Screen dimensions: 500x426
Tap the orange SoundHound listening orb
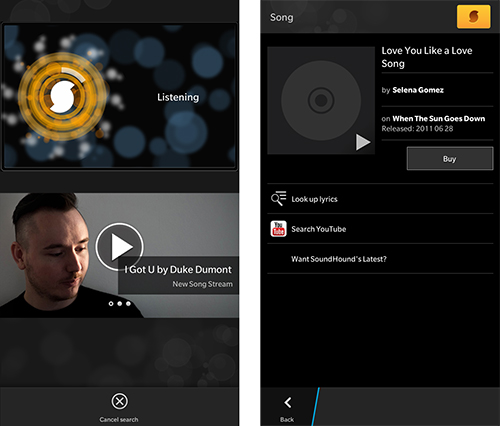click(x=62, y=97)
